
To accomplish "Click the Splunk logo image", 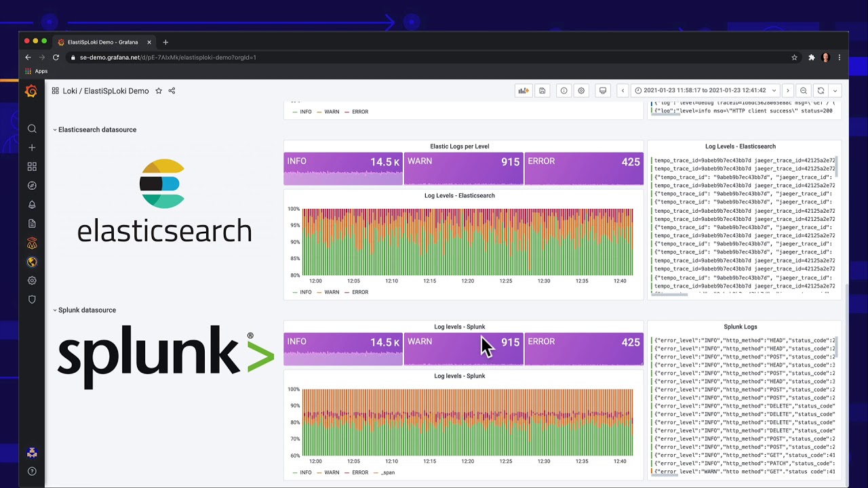I will tap(165, 358).
